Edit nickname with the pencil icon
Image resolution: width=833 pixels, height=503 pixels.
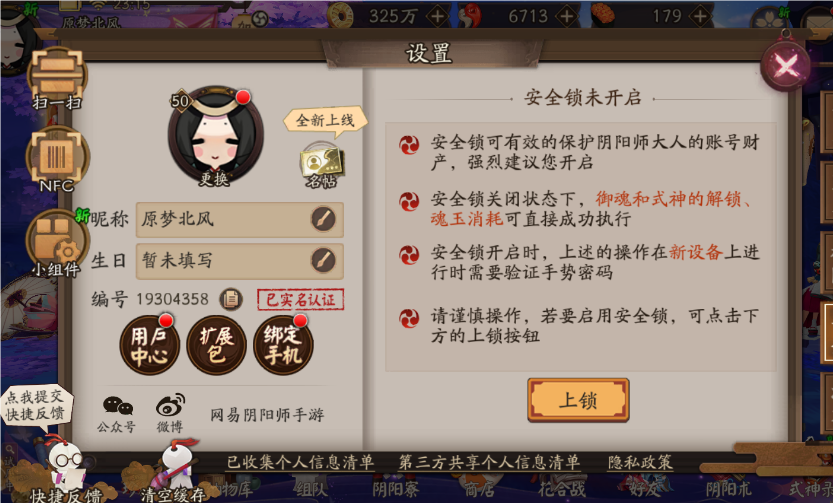323,219
